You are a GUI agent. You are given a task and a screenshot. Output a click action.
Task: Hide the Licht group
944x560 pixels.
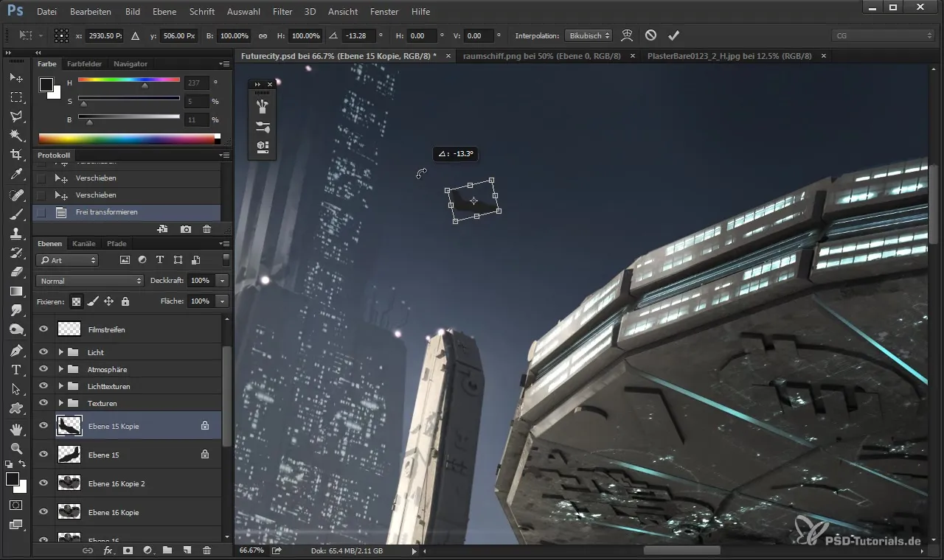[44, 352]
